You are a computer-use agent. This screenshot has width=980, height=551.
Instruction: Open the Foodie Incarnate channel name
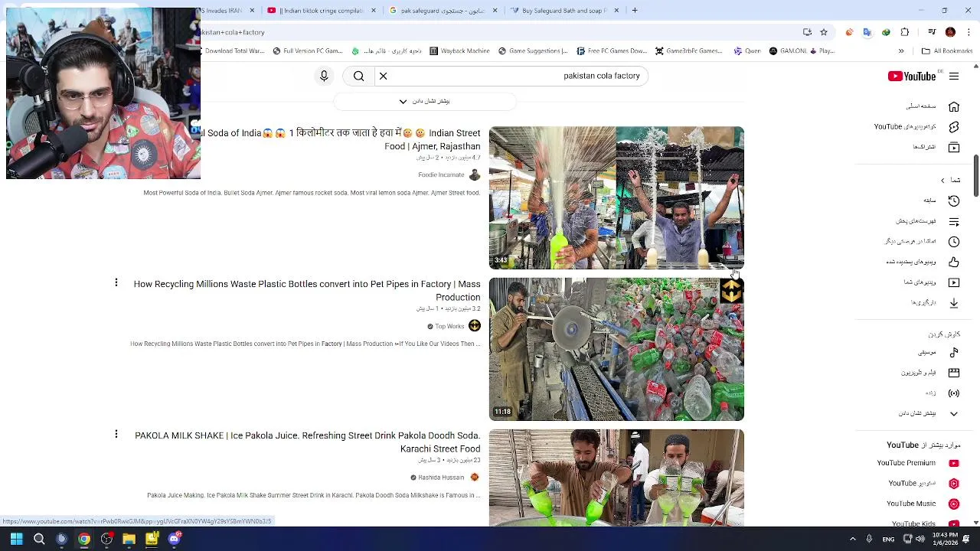(x=441, y=175)
